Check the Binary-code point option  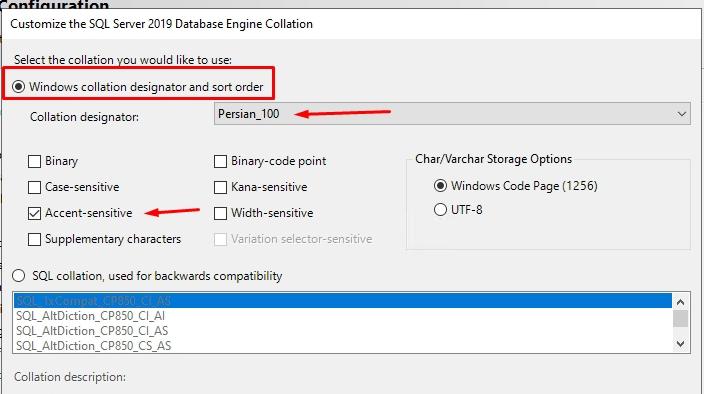point(220,161)
